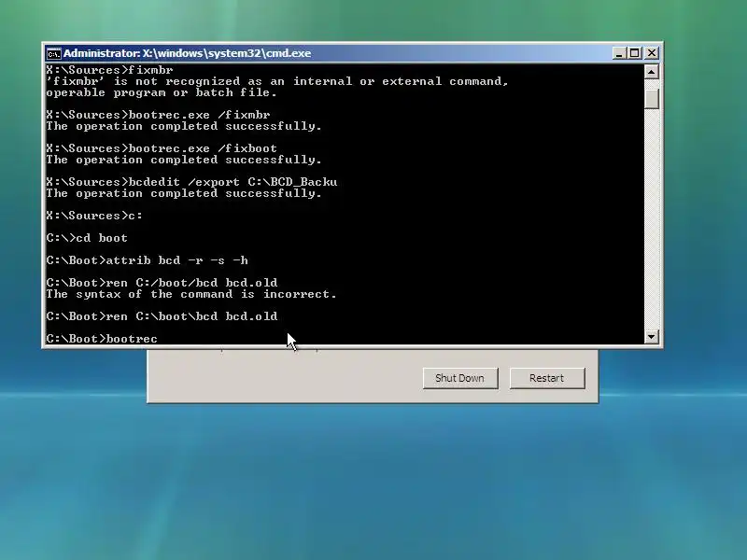Maximize the Administrator cmd.exe window
This screenshot has height=560, width=747.
point(635,53)
